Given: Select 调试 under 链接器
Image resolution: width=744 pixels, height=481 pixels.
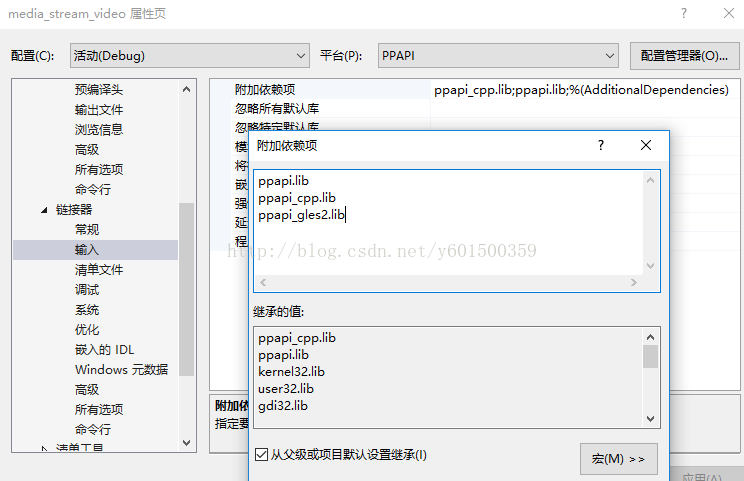Looking at the screenshot, I should point(87,289).
